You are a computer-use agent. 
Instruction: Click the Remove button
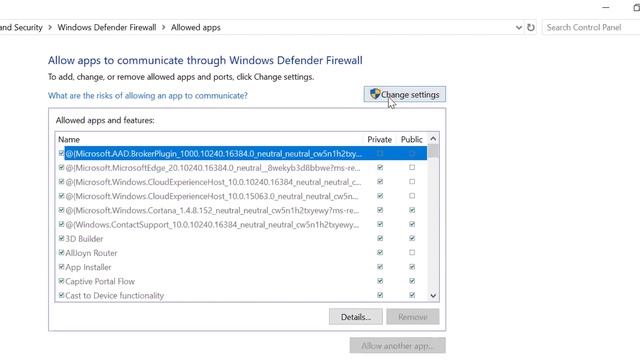[413, 317]
